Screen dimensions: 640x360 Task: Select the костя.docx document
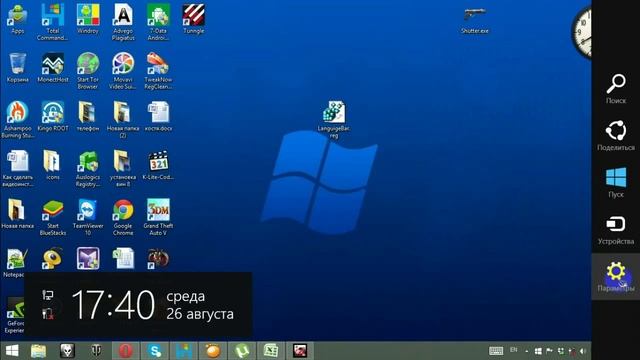[158, 117]
